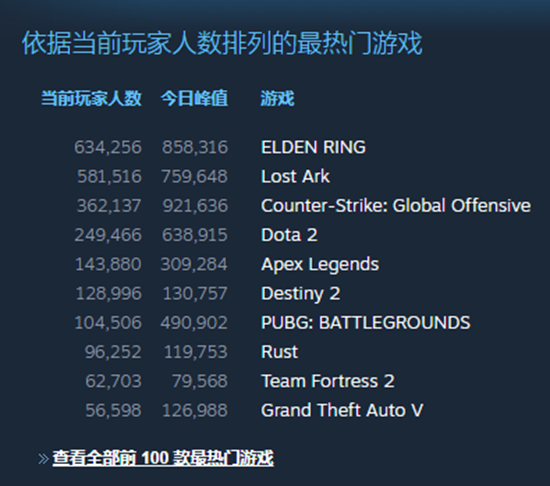This screenshot has width=550, height=486.
Task: Open PUBG: BATTLEGROUNDS game page
Action: pos(365,323)
